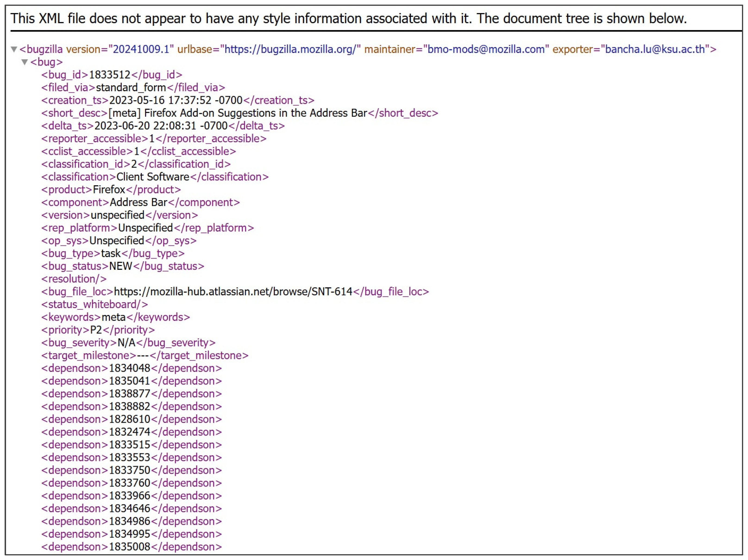Click the empty status_whiteboard tag
This screenshot has width=748, height=560.
(x=94, y=304)
